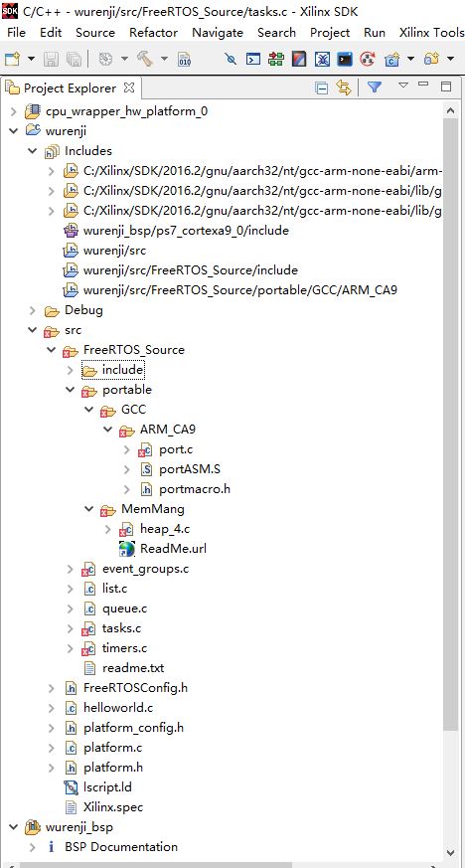Collapse the MemMang folder
Screen dimensions: 465x868
[x=89, y=509]
